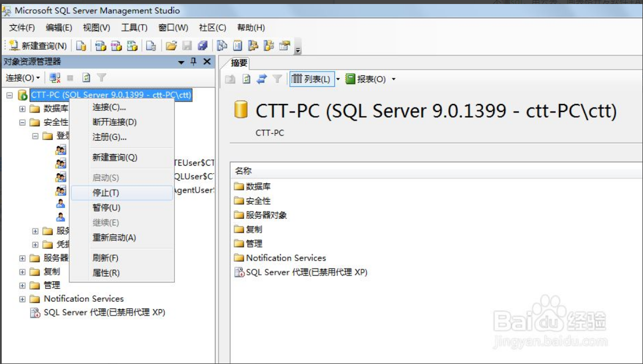This screenshot has width=643, height=364.
Task: Click Disconnect icon in Object Explorer toolbar
Action: [x=54, y=78]
